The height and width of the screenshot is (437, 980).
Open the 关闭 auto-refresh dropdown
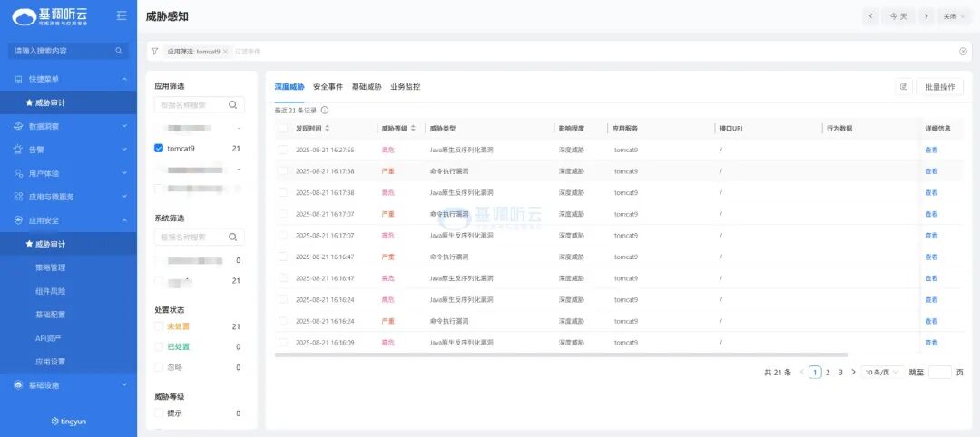(954, 16)
